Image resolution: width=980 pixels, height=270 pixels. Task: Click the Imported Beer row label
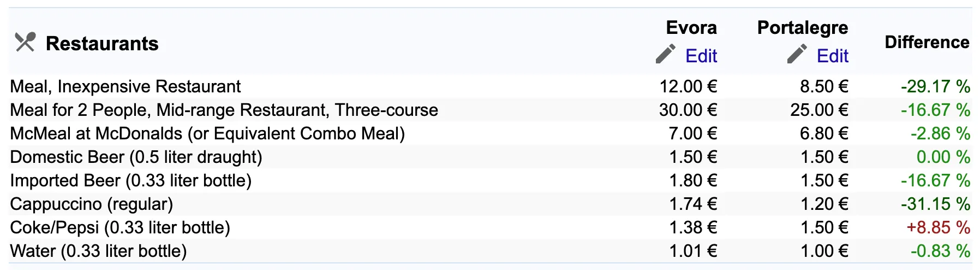[x=131, y=180]
